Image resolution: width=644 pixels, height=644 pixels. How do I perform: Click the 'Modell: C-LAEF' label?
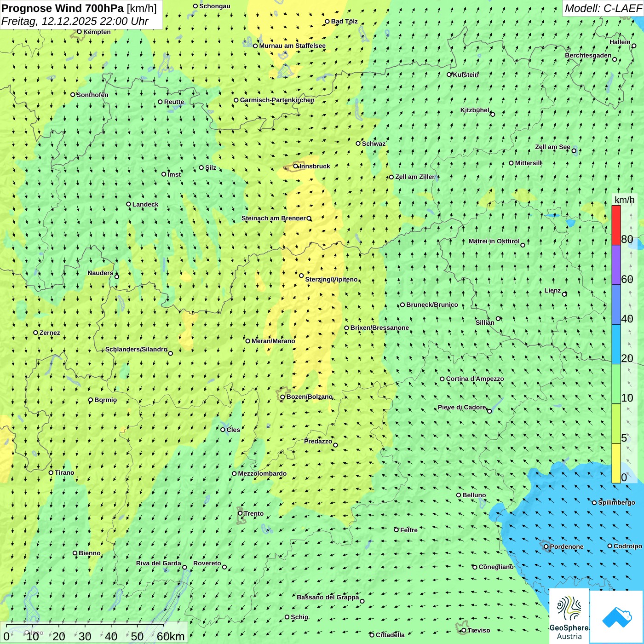click(x=603, y=8)
